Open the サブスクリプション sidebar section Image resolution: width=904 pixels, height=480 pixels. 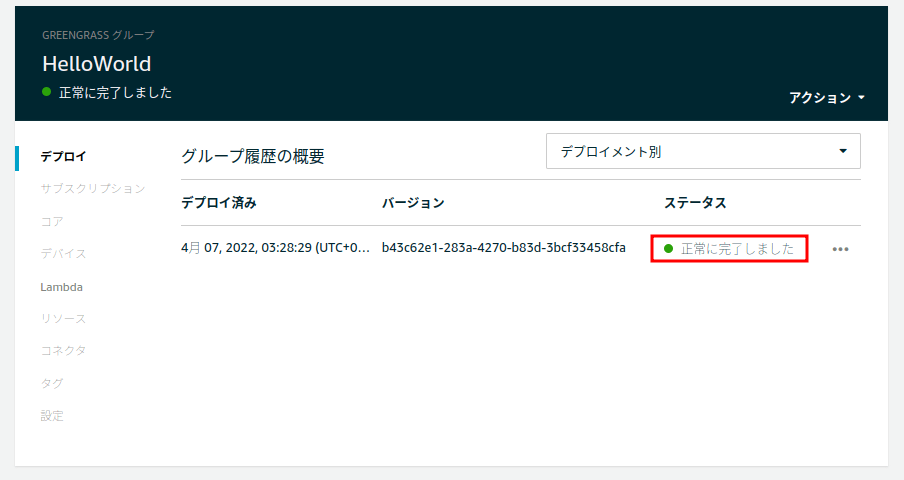point(93,188)
